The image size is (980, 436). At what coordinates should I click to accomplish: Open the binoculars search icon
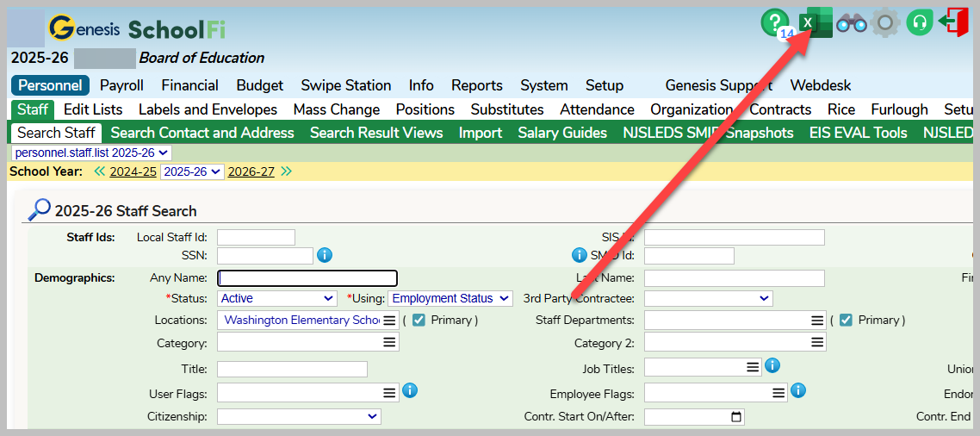[852, 24]
